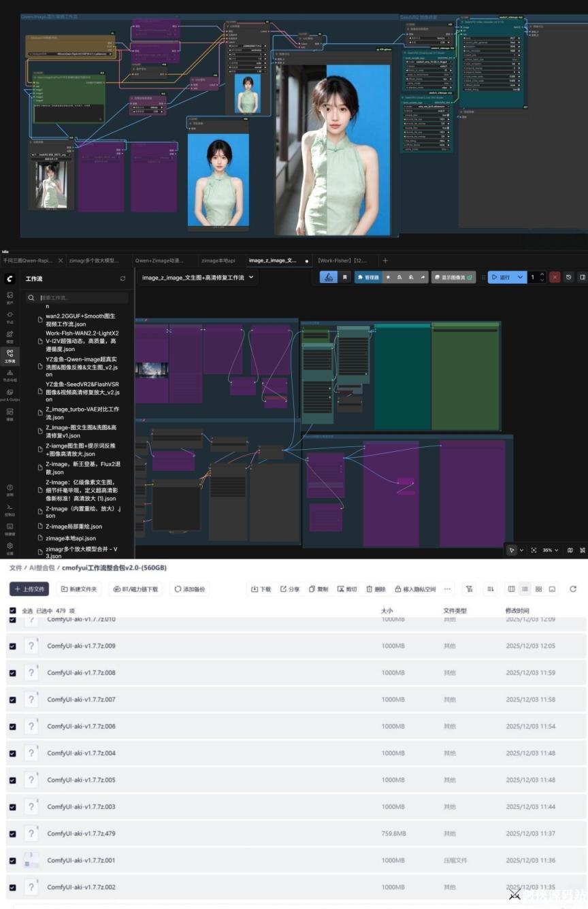
Task: Click the Manager (管理器) button
Action: (x=367, y=277)
